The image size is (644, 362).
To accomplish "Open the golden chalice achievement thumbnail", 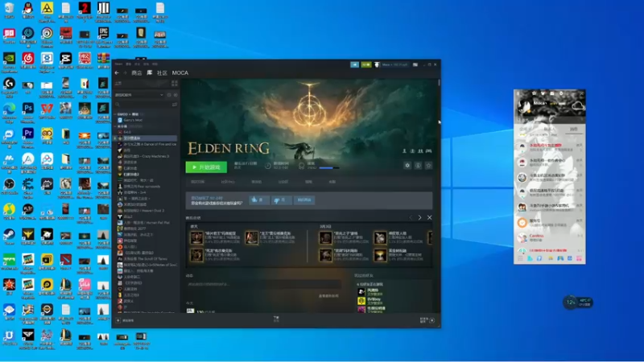I will click(380, 255).
